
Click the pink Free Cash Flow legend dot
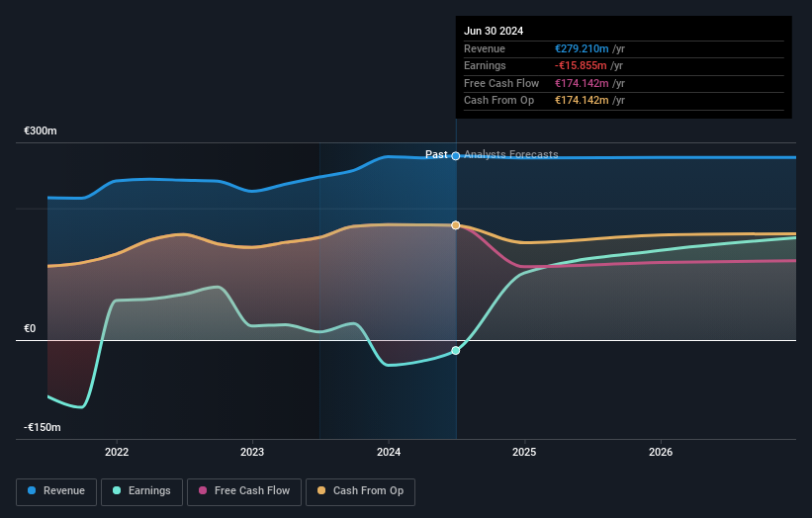[203, 490]
